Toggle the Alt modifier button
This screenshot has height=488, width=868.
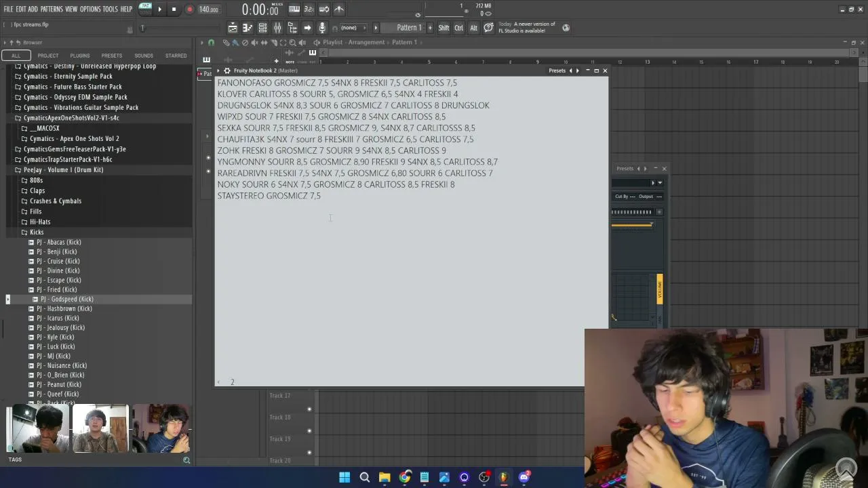click(x=474, y=28)
